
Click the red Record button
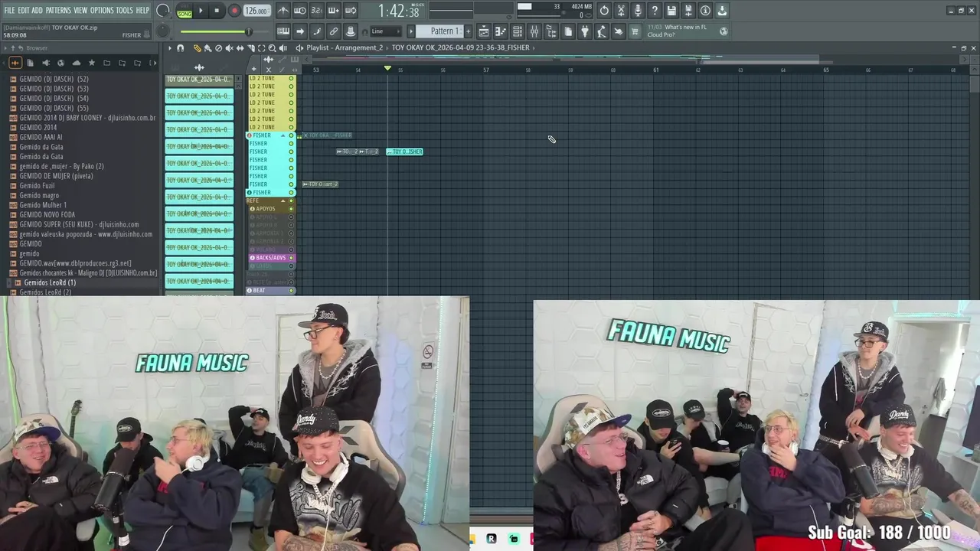point(234,11)
